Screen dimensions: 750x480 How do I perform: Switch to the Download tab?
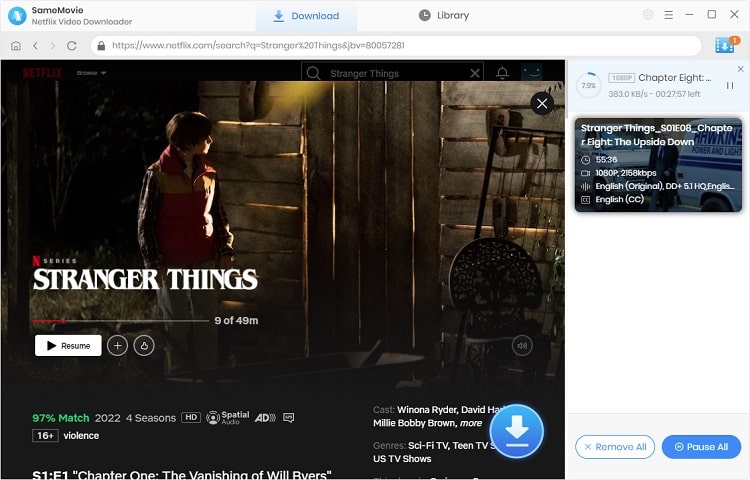click(306, 16)
